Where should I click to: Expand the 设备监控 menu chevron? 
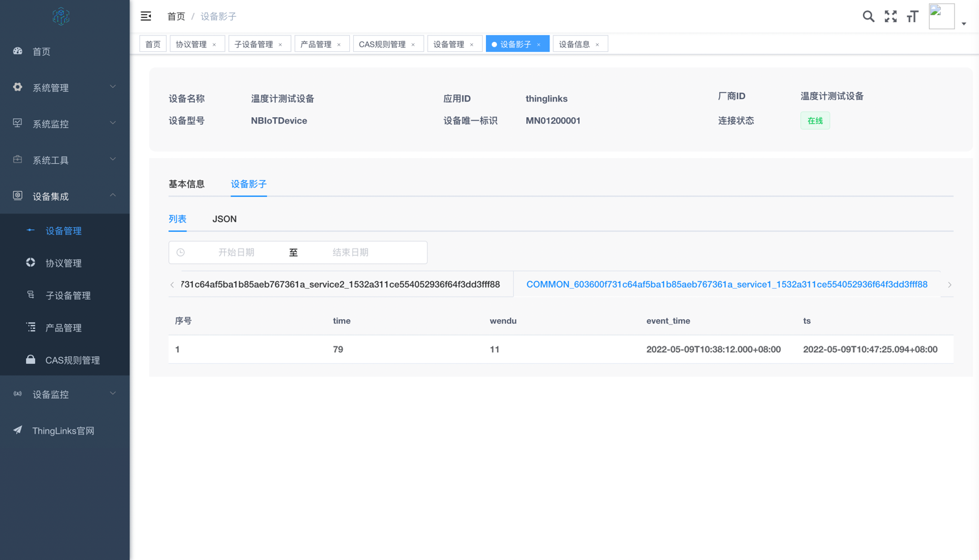(x=113, y=394)
